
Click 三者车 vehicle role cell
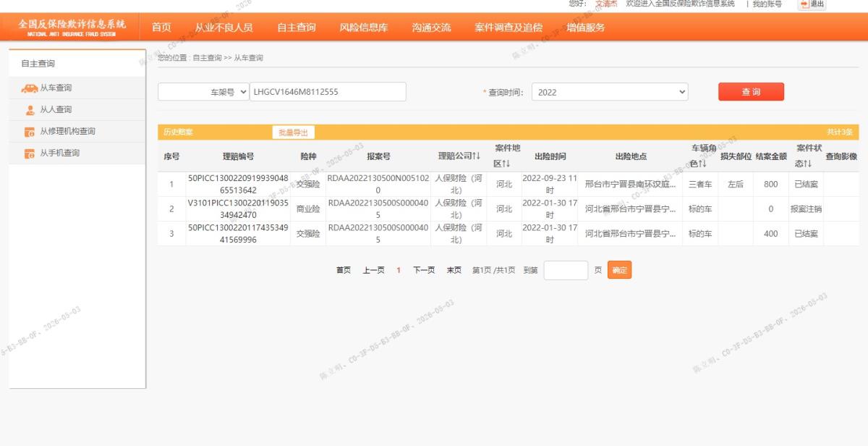700,185
